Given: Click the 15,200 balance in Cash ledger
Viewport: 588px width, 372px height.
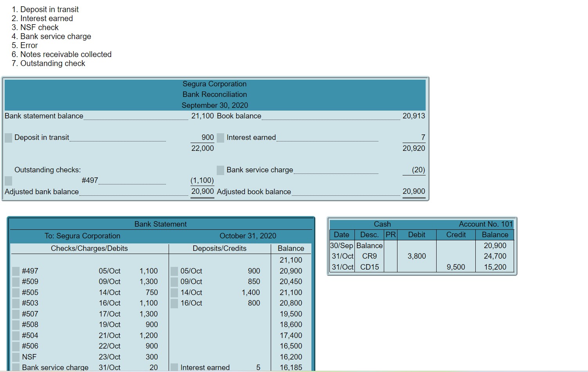Looking at the screenshot, I should tap(495, 267).
